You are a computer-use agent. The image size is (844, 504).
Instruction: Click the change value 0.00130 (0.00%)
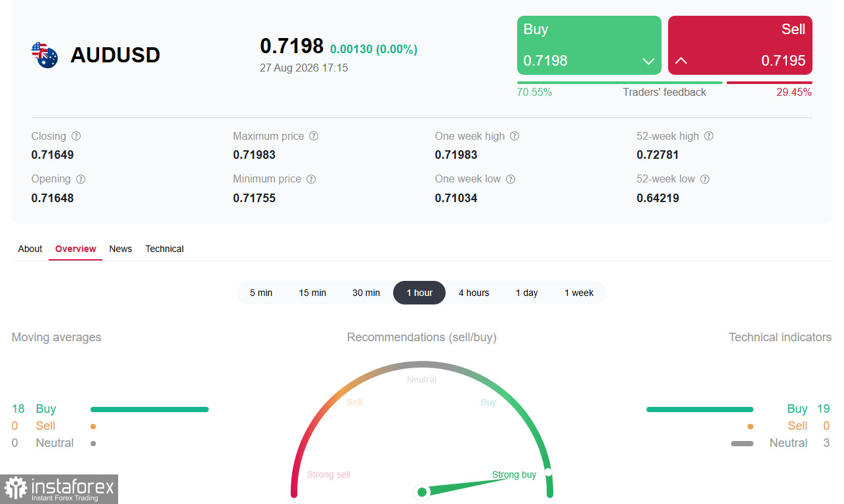click(373, 49)
